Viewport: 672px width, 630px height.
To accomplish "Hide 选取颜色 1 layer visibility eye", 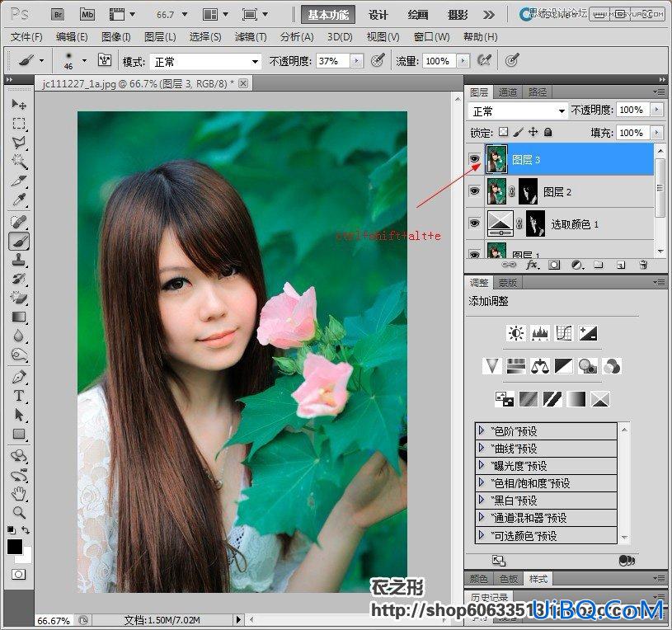I will point(474,223).
